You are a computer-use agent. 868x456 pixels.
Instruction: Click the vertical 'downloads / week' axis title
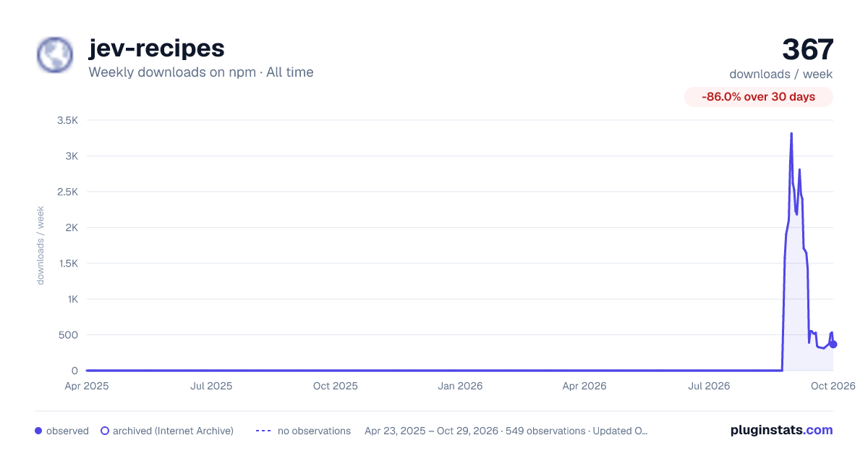(x=41, y=245)
